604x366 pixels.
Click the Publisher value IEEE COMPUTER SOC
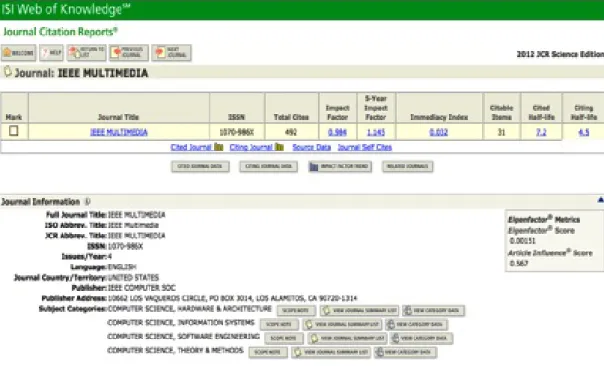pyautogui.click(x=142, y=288)
